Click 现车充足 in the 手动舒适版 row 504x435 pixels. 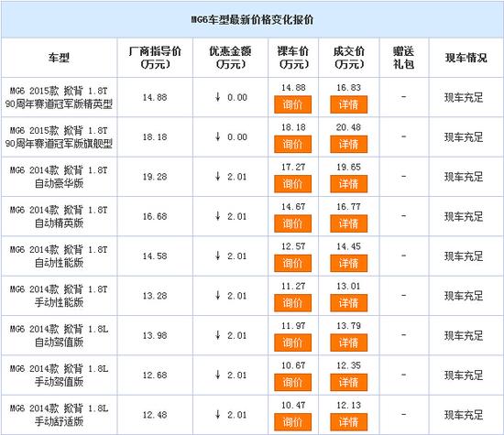(464, 415)
